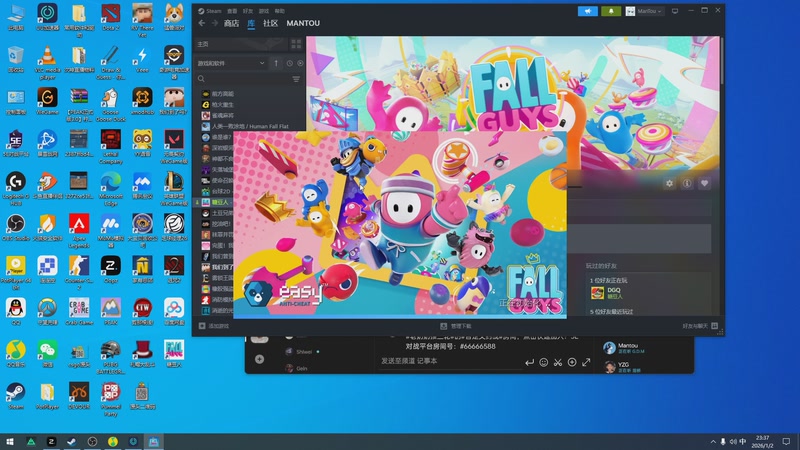Select member YZG in chat window
Image resolution: width=800 pixels, height=450 pixels.
[x=623, y=367]
